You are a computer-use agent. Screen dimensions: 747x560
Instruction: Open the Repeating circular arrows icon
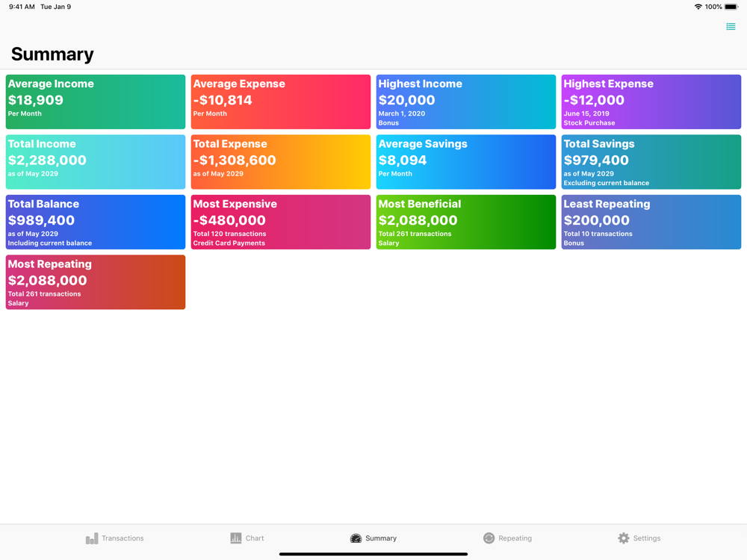point(489,538)
